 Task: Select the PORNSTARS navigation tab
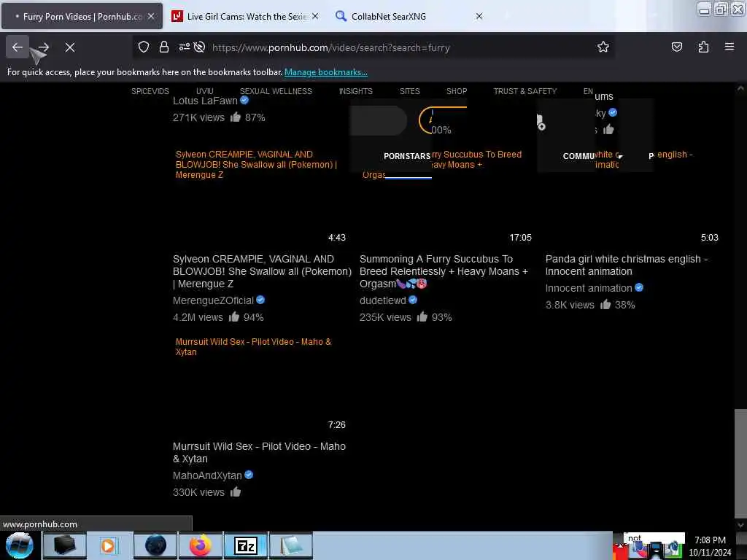click(407, 156)
